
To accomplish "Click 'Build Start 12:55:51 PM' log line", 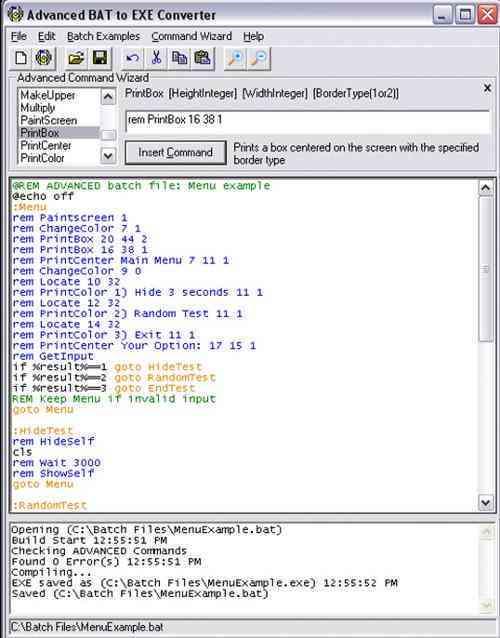I will 89,540.
